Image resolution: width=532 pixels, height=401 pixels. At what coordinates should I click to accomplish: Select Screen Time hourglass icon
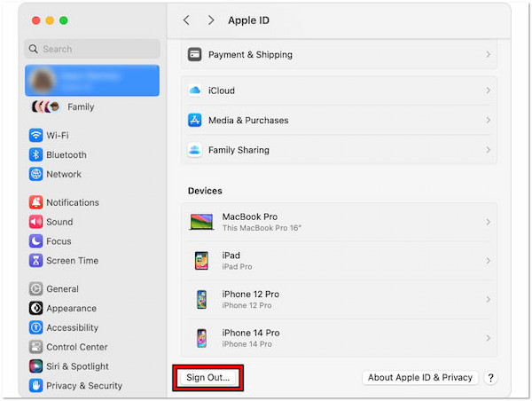coord(36,261)
